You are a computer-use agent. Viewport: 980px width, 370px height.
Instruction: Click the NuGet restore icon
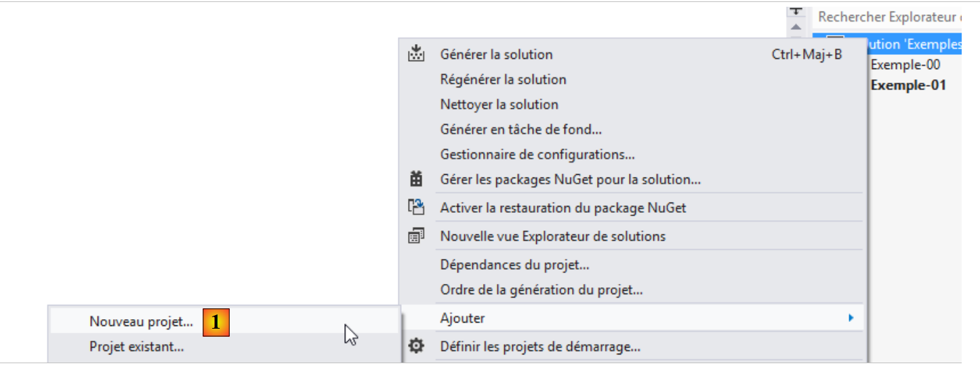tap(416, 207)
